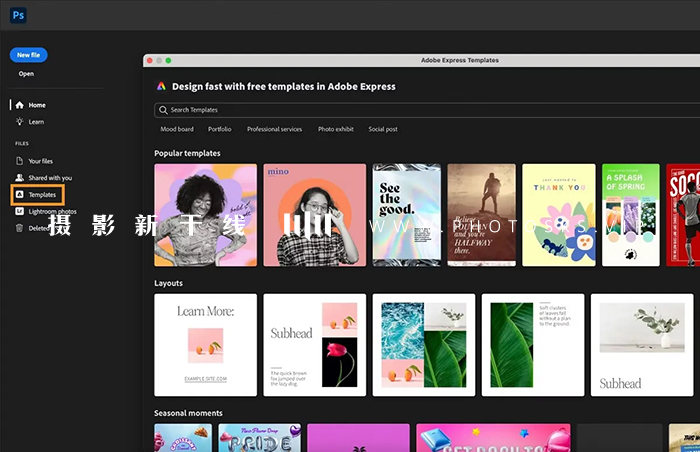Click the Adobe Express logo icon
The width and height of the screenshot is (700, 452).
point(162,87)
